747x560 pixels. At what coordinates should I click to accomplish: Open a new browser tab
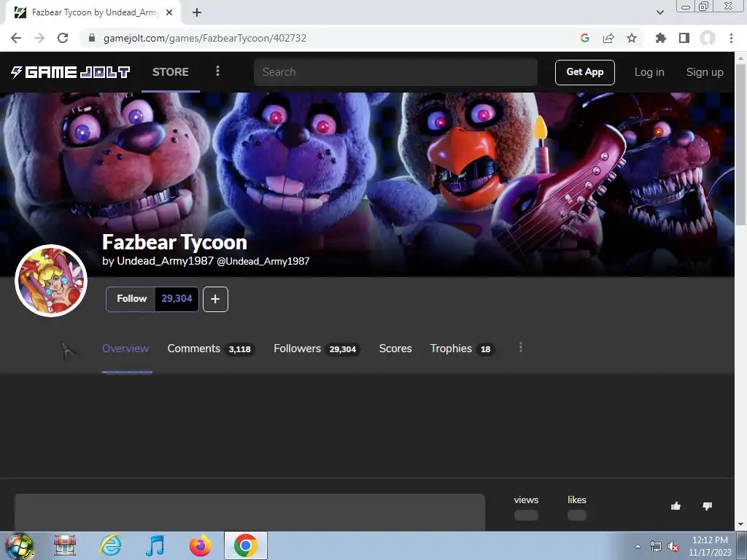click(x=197, y=13)
